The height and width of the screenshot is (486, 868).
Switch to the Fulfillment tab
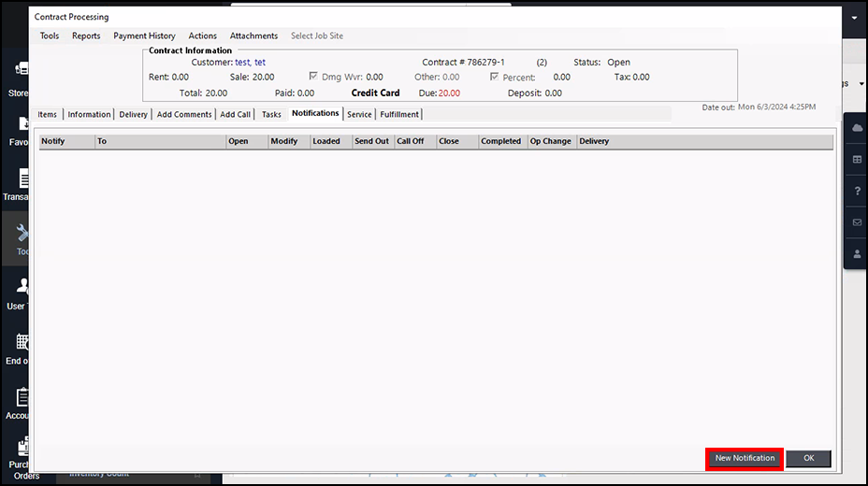click(399, 114)
